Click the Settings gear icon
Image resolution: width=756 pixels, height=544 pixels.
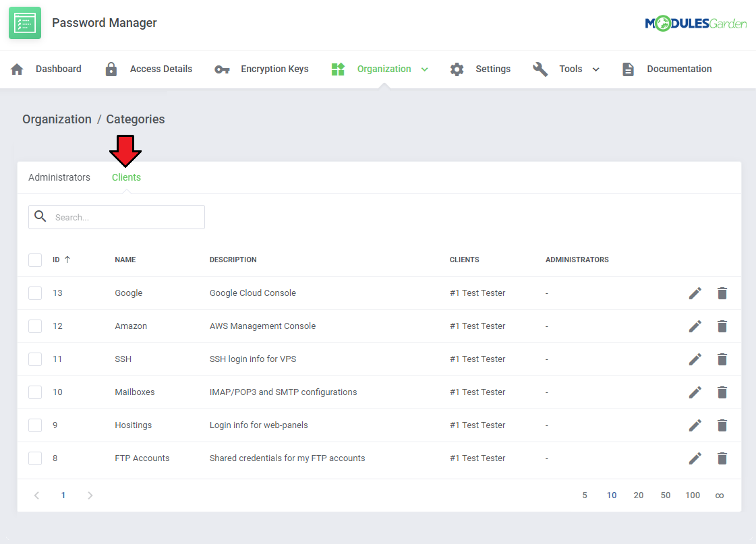pyautogui.click(x=457, y=69)
